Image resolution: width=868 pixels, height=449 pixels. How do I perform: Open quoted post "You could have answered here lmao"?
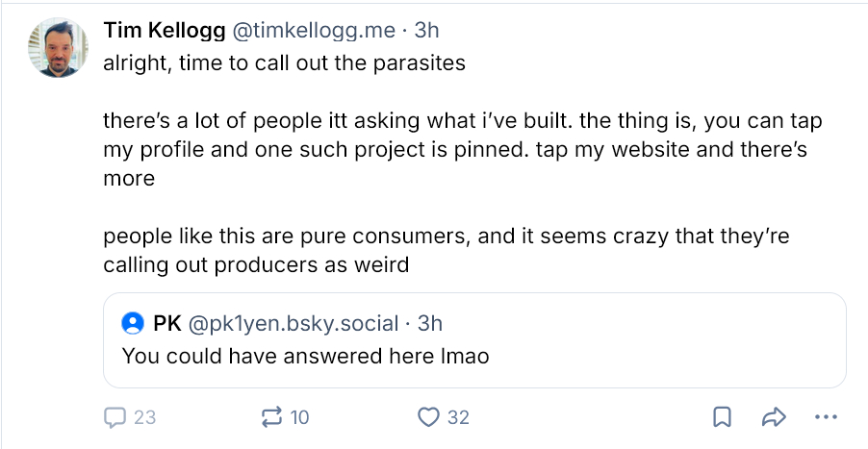pyautogui.click(x=306, y=357)
